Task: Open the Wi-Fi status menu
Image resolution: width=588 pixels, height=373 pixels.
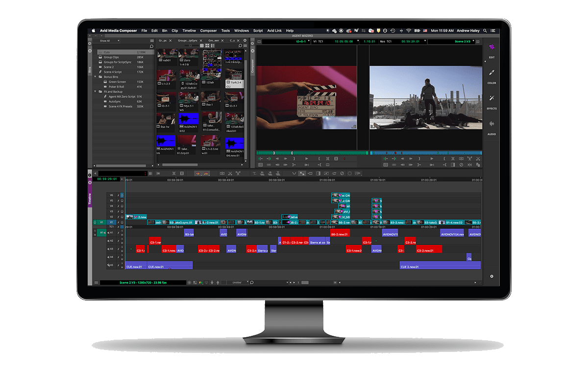Action: (408, 30)
